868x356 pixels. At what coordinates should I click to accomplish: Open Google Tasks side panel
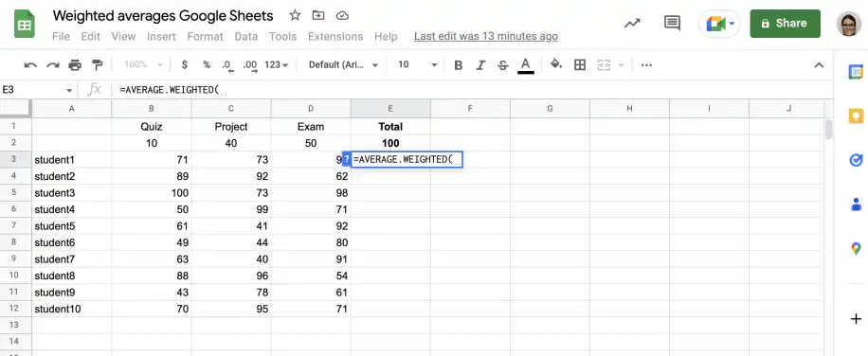pyautogui.click(x=856, y=160)
